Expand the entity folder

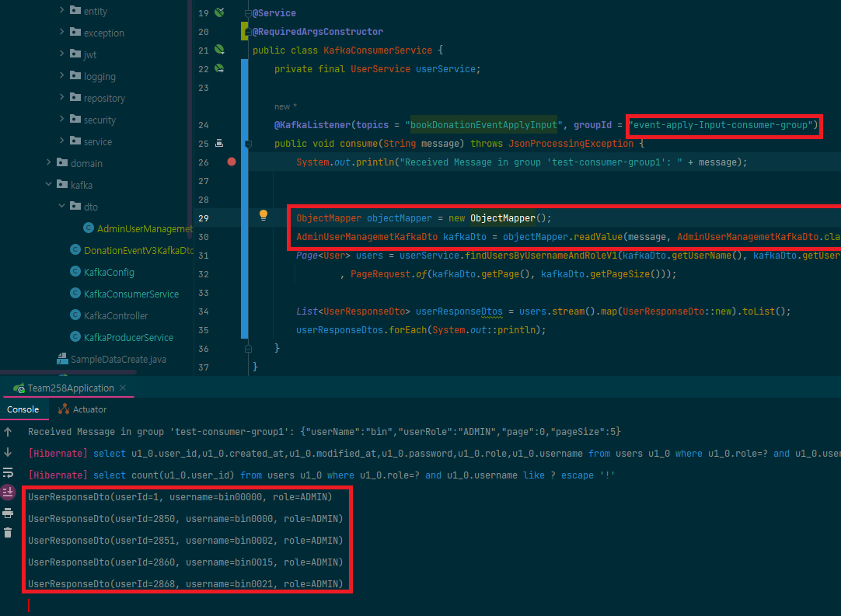[61, 9]
